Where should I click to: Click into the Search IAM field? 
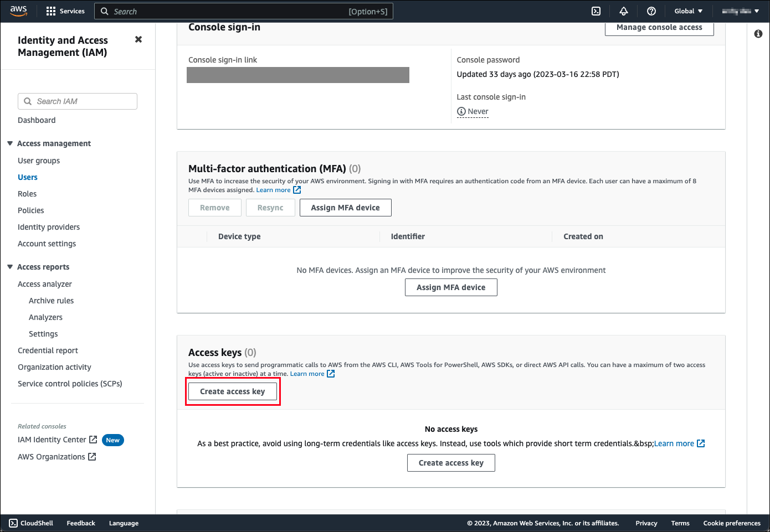[x=78, y=101]
